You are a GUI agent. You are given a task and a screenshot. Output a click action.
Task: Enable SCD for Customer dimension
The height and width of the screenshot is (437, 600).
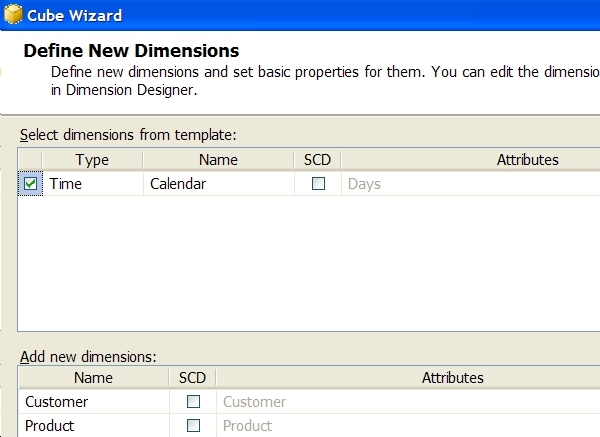tap(193, 401)
